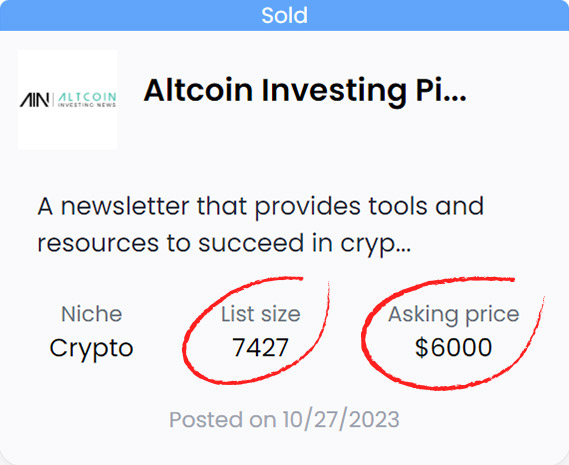569x465 pixels.
Task: Select the $6000 asking price value
Action: (x=454, y=347)
